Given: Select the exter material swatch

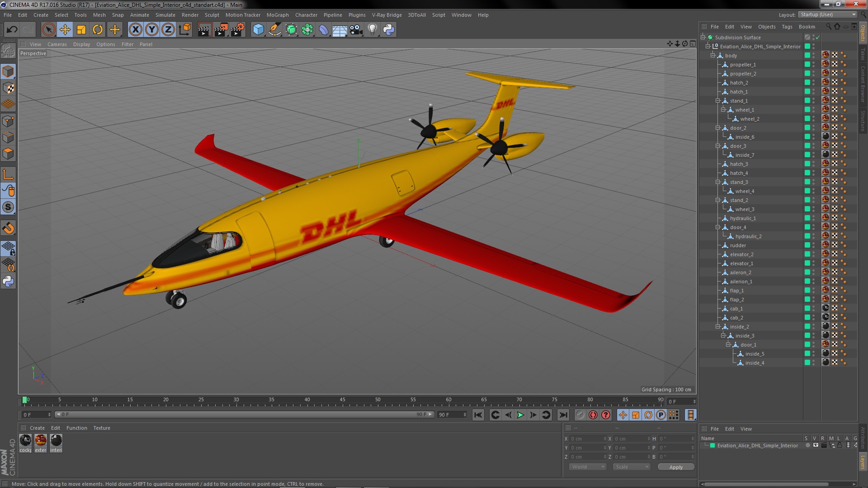Looking at the screenshot, I should tap(41, 443).
